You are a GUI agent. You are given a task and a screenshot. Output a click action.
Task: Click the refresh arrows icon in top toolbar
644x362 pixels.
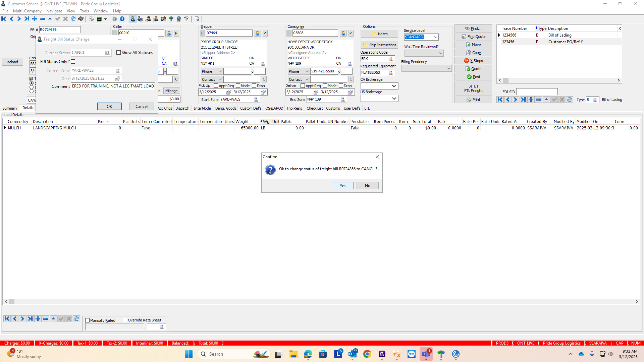coord(73,19)
